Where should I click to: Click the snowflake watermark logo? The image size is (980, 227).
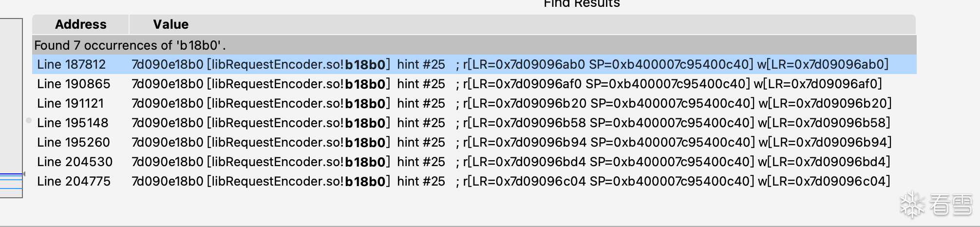point(912,204)
